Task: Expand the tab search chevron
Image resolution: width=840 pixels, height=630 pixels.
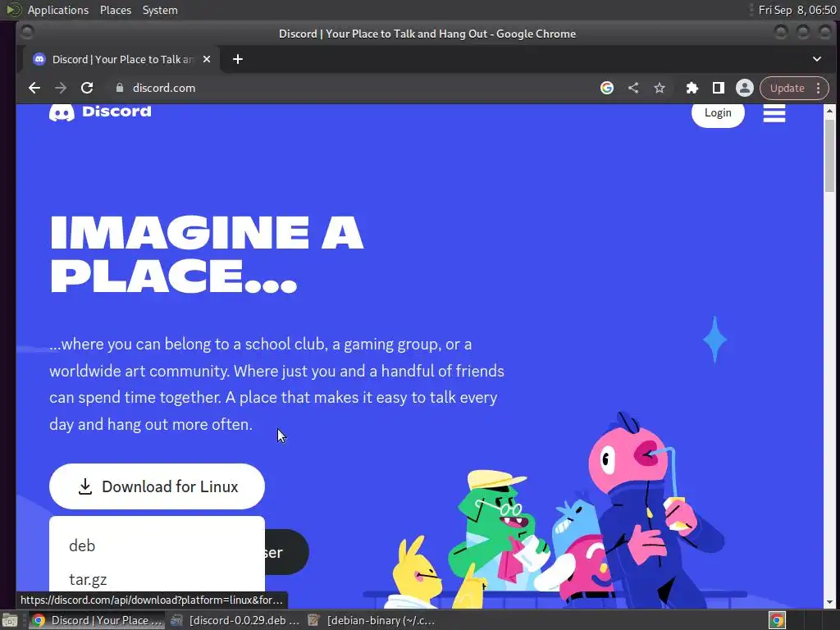Action: pos(817,59)
